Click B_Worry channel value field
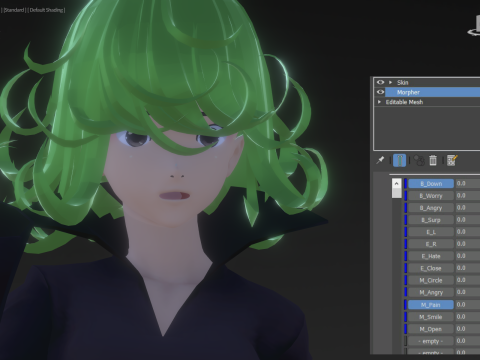The height and width of the screenshot is (360, 480). [x=468, y=196]
